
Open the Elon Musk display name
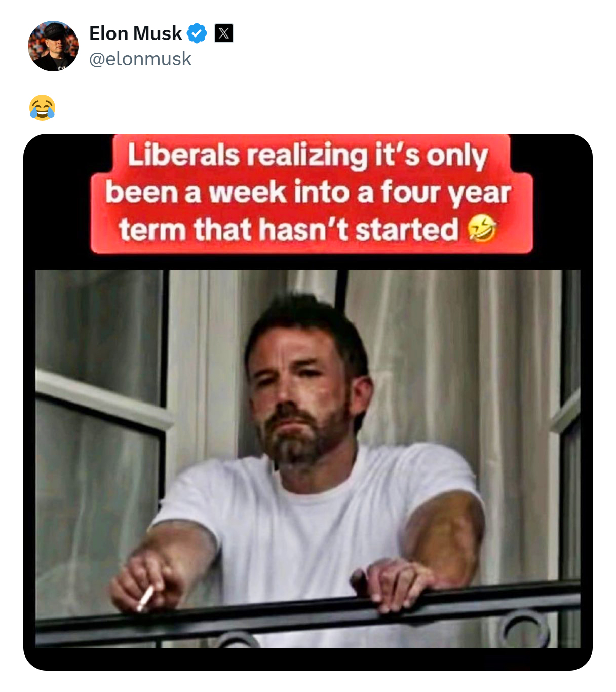point(135,33)
